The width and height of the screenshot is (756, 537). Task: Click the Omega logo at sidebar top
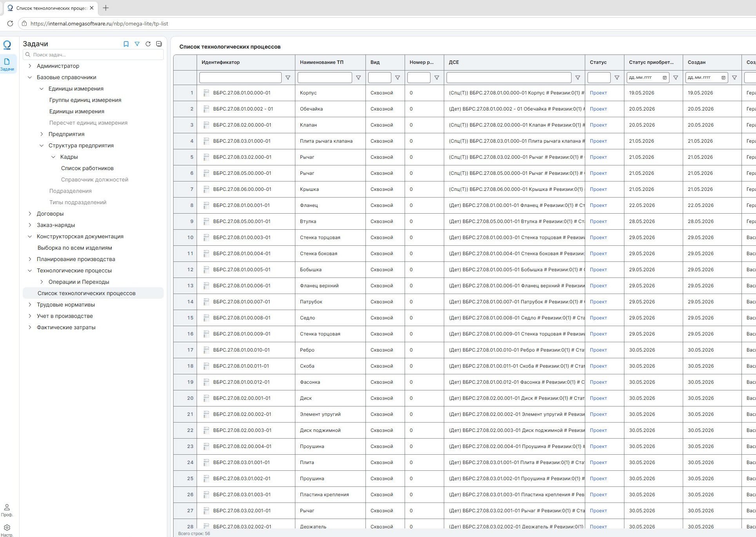coord(7,45)
